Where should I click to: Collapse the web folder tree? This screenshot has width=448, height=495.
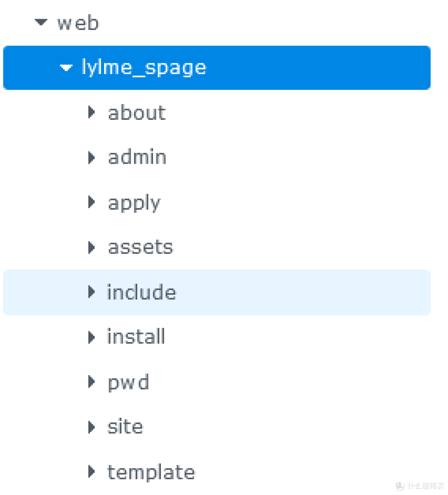coord(40,22)
